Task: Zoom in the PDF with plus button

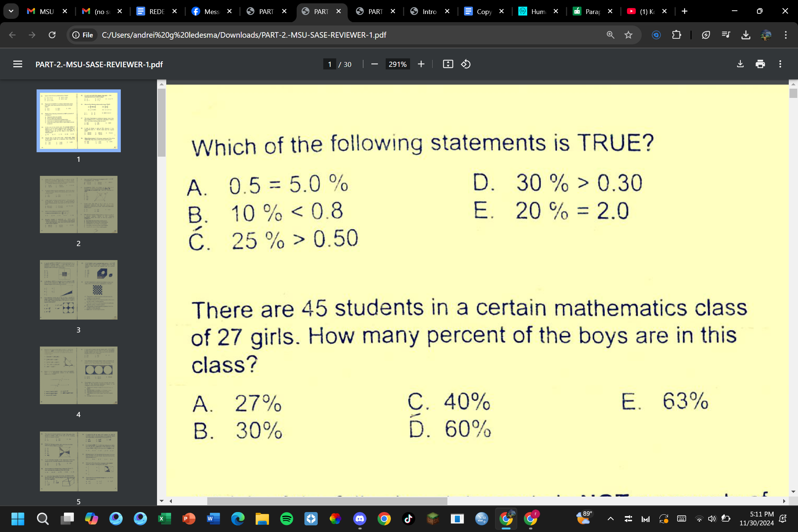Action: pyautogui.click(x=421, y=64)
